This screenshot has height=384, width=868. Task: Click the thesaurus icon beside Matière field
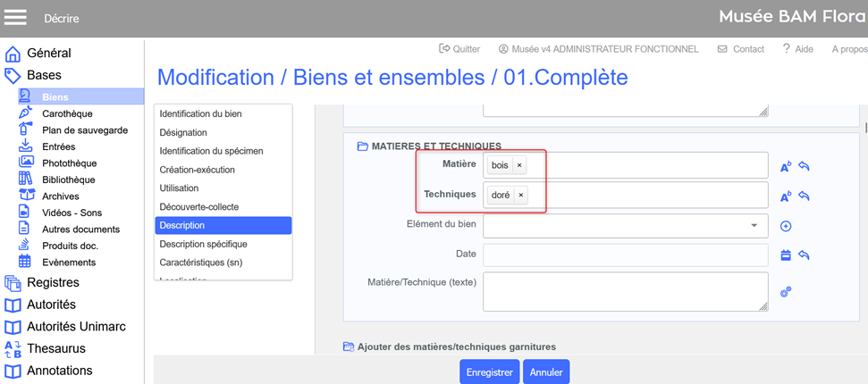click(x=786, y=167)
